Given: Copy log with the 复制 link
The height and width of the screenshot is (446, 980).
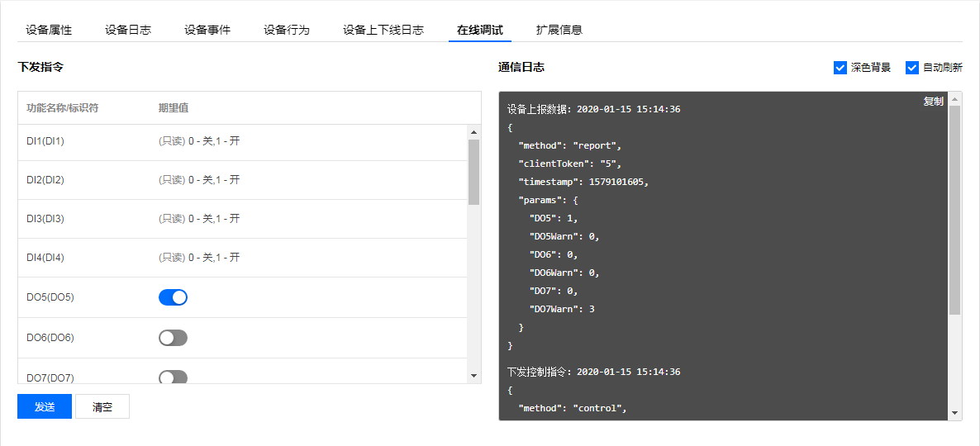Looking at the screenshot, I should pyautogui.click(x=933, y=102).
